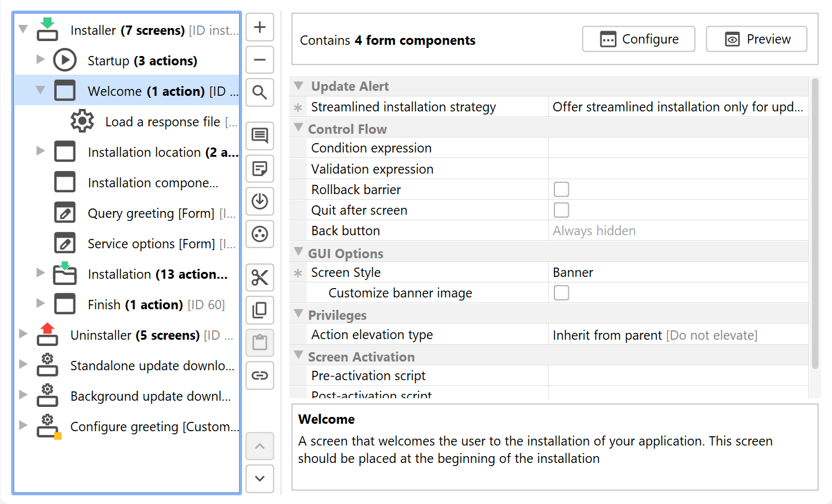Click the chain link icon
Viewport: 832px width, 504px height.
260,375
